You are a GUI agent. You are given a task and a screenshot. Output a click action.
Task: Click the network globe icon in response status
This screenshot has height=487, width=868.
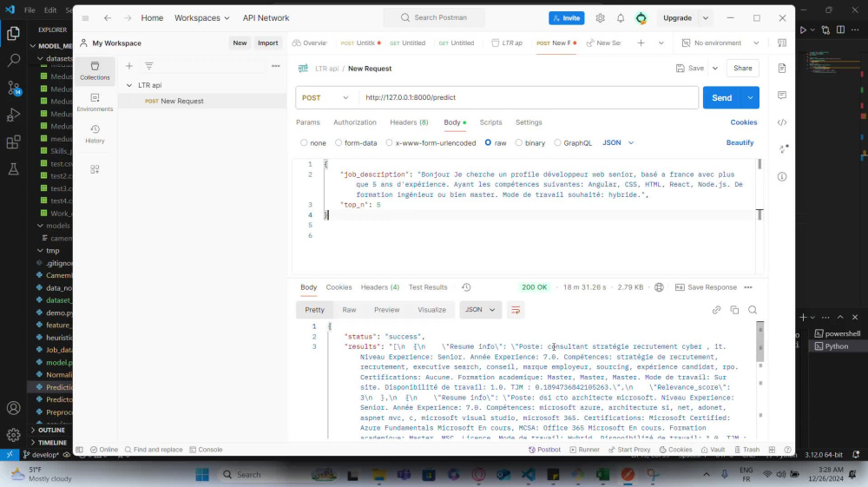[x=659, y=287]
